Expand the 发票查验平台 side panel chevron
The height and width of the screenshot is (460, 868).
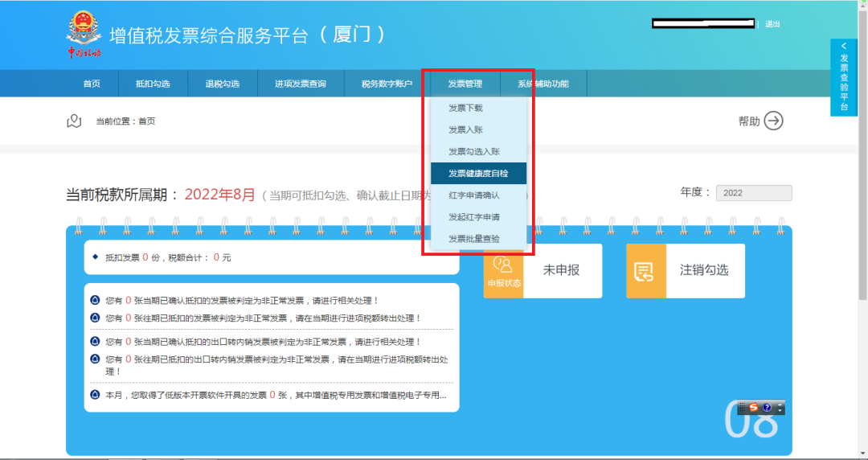[844, 46]
